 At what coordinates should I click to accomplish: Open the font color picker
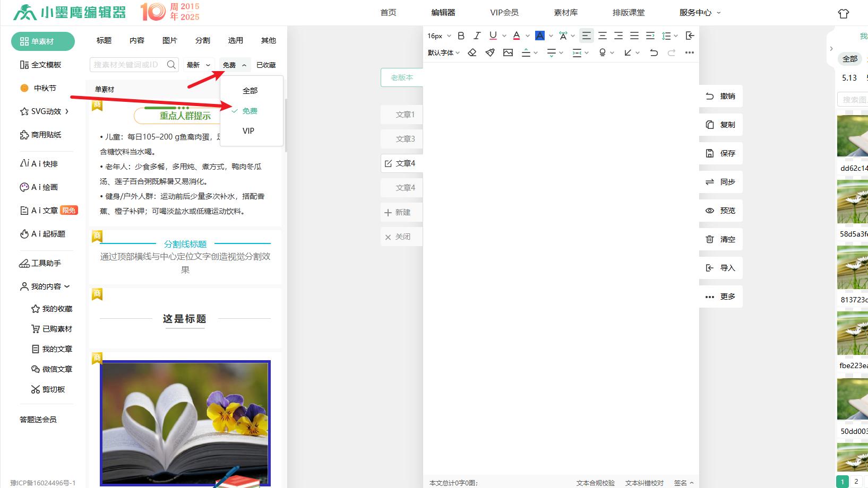pyautogui.click(x=515, y=36)
